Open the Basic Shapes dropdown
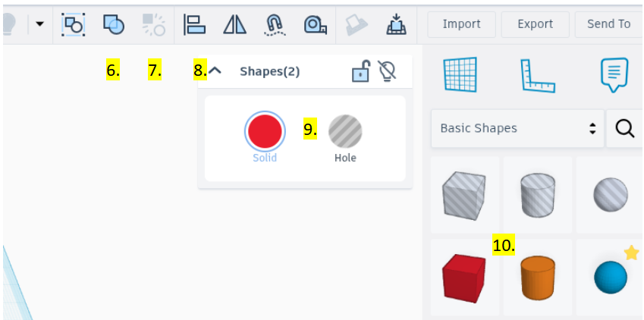 (517, 128)
